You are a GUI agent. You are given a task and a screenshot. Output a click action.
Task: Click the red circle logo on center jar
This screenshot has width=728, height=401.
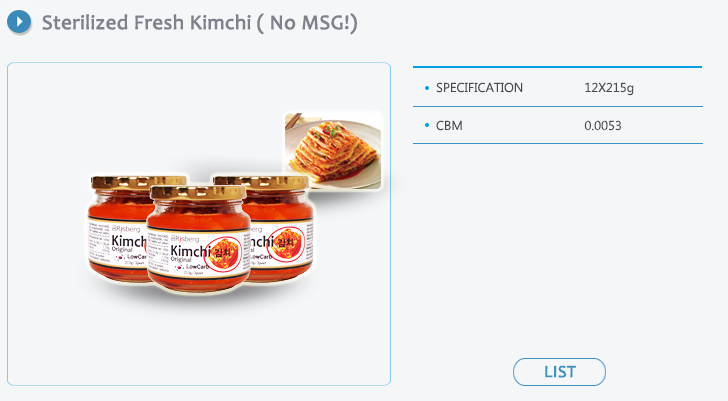224,254
